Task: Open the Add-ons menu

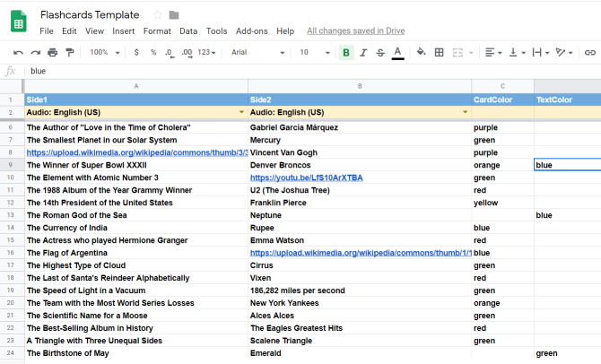Action: [x=252, y=30]
